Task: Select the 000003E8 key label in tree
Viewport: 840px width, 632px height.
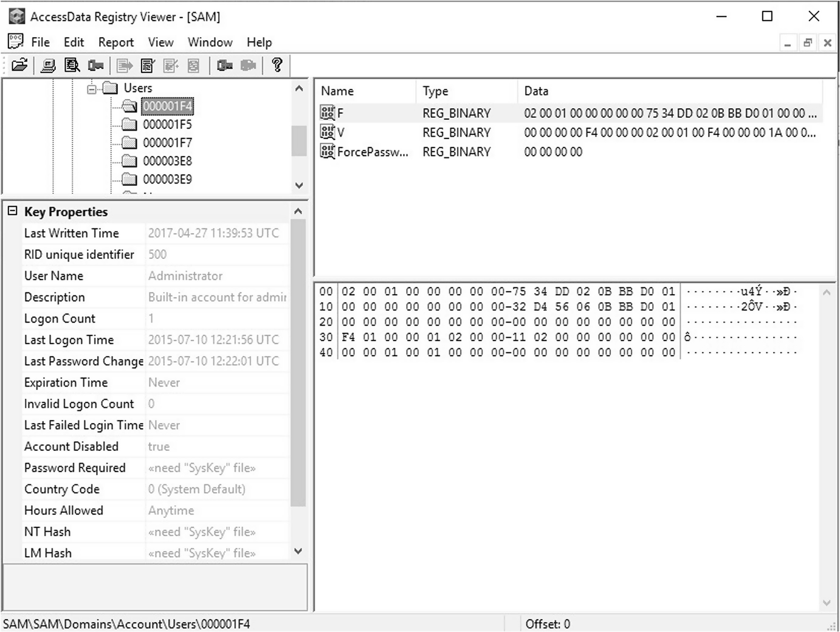Action: [x=167, y=161]
